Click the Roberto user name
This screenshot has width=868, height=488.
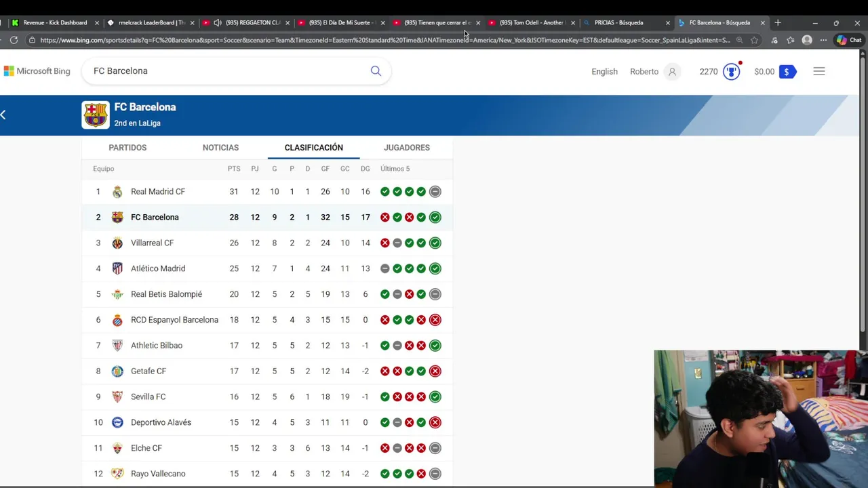[644, 71]
